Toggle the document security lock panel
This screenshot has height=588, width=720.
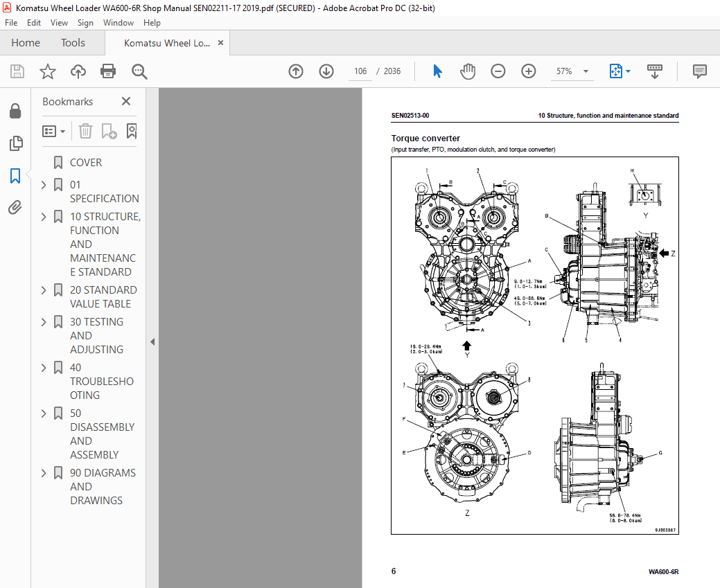[16, 111]
